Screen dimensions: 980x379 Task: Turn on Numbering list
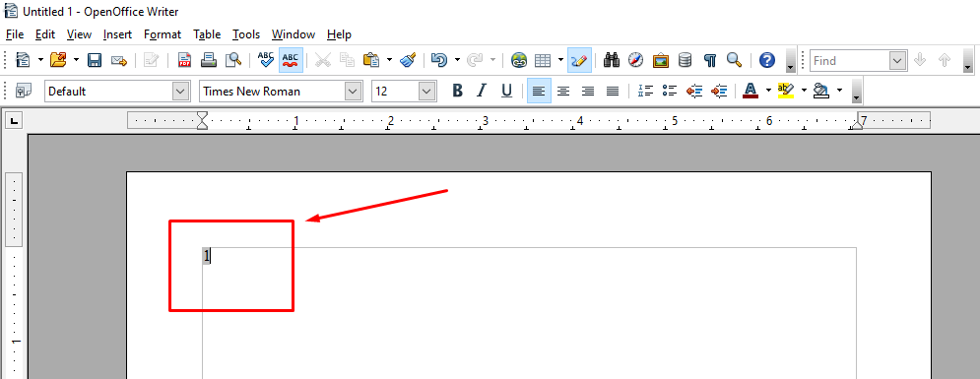tap(645, 92)
